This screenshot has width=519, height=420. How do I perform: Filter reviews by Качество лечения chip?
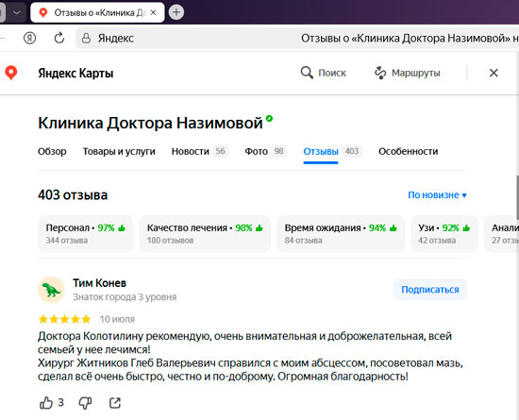pos(205,234)
